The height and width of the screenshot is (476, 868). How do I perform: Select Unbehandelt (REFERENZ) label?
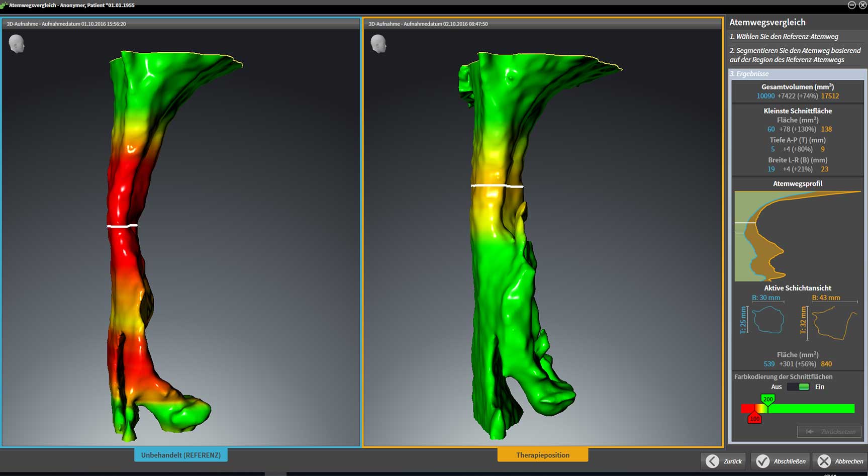[x=181, y=455]
